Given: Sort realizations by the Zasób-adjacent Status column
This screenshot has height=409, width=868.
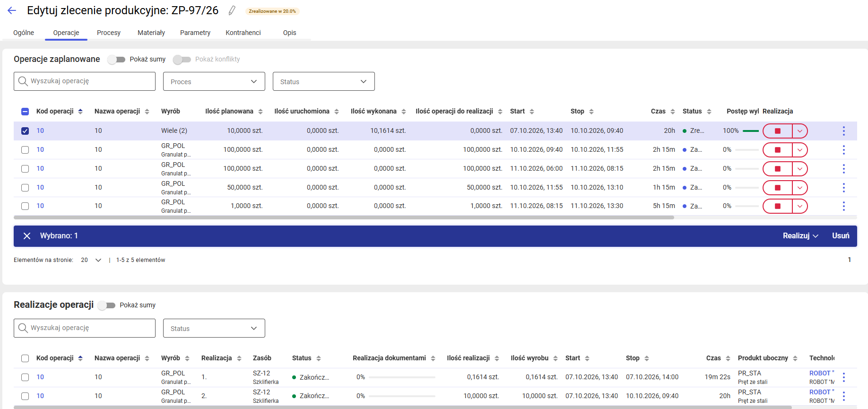Looking at the screenshot, I should (319, 358).
